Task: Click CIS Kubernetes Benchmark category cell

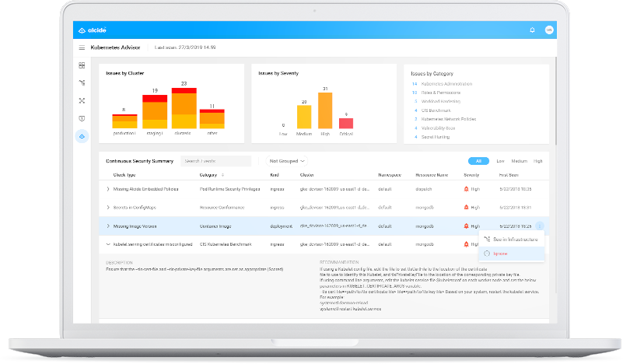Action: click(226, 244)
